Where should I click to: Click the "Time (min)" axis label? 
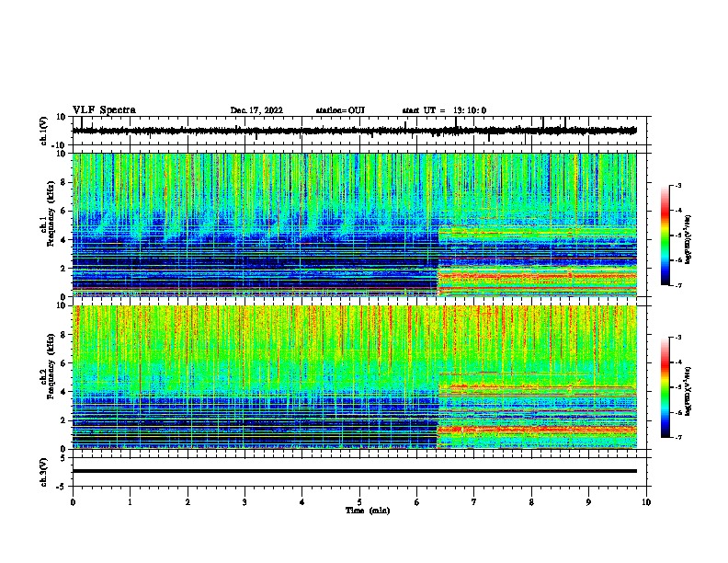click(368, 511)
